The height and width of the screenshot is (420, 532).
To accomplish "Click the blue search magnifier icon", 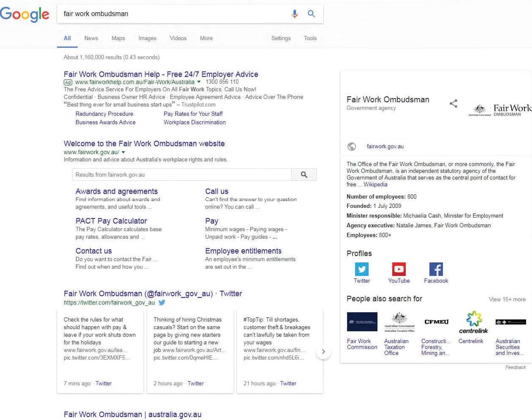I will pyautogui.click(x=311, y=14).
